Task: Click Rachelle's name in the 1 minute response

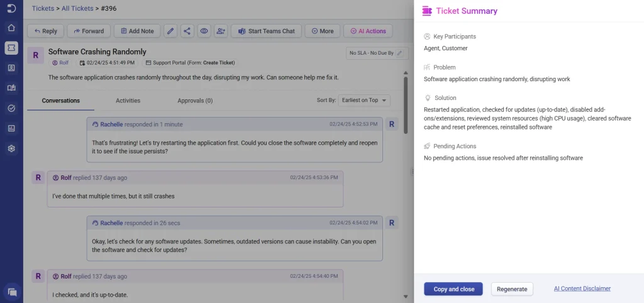Action: pos(111,124)
